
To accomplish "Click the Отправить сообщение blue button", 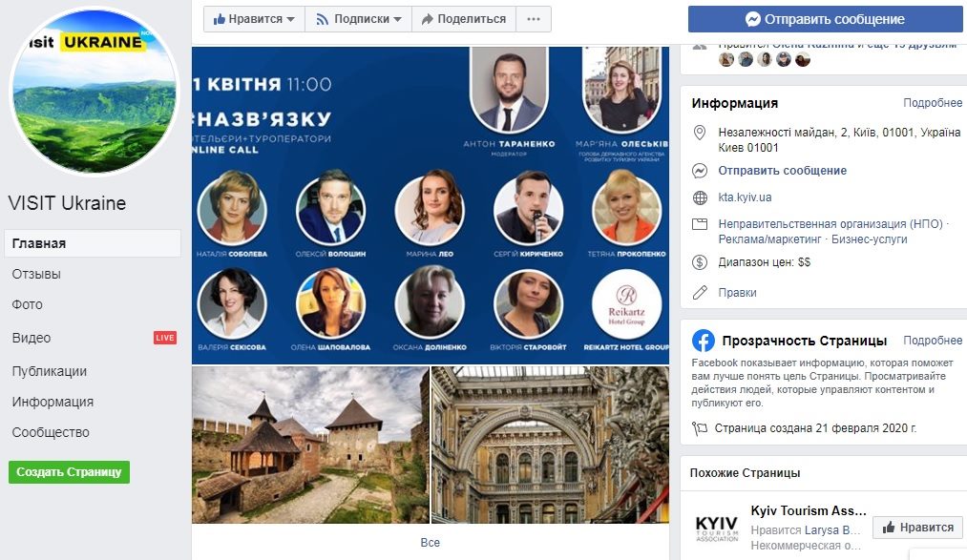I will point(825,19).
